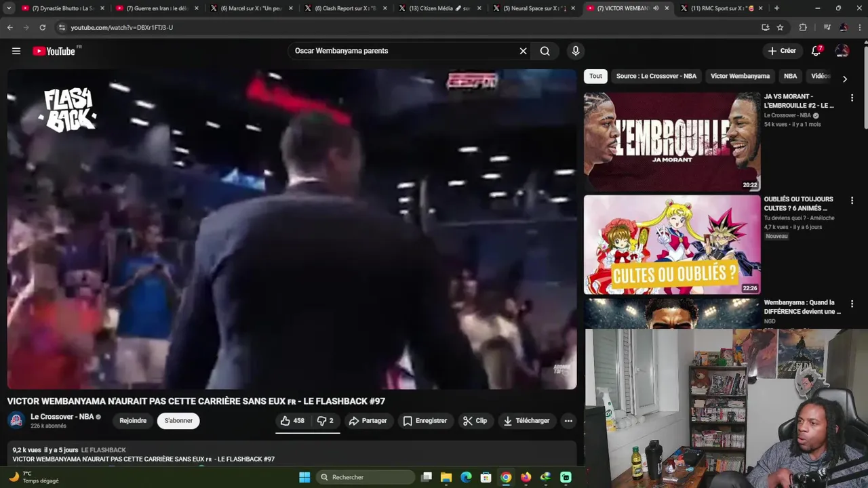The width and height of the screenshot is (868, 488).
Task: Clear the search query with X
Action: [523, 51]
